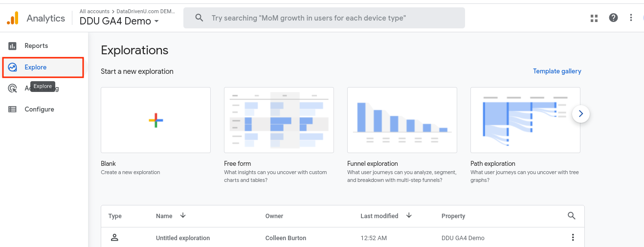Screen dimensions: 644x247
Task: Click the Configure sidebar icon
Action: click(x=13, y=110)
